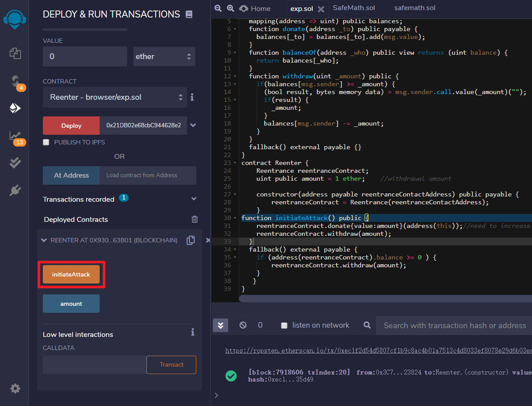Open the documentation icon beside the panel title
This screenshot has width=532, height=406.
pyautogui.click(x=189, y=14)
